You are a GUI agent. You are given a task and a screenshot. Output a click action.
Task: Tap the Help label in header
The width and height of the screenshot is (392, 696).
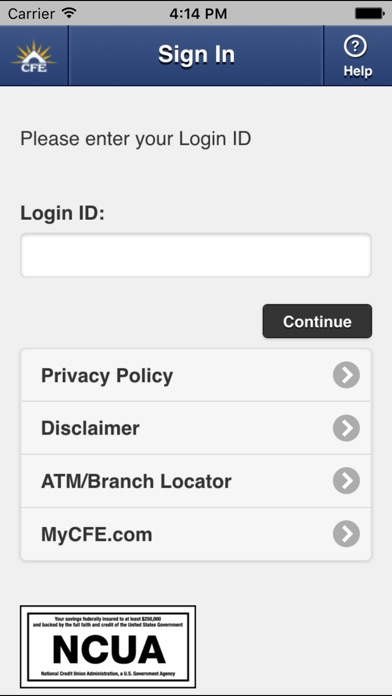357,71
